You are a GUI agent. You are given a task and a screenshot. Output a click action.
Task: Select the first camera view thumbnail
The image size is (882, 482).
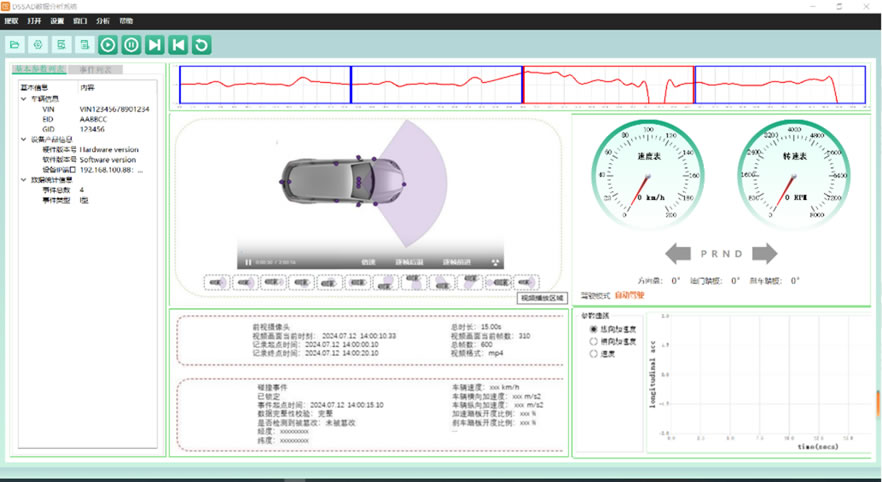coord(217,282)
